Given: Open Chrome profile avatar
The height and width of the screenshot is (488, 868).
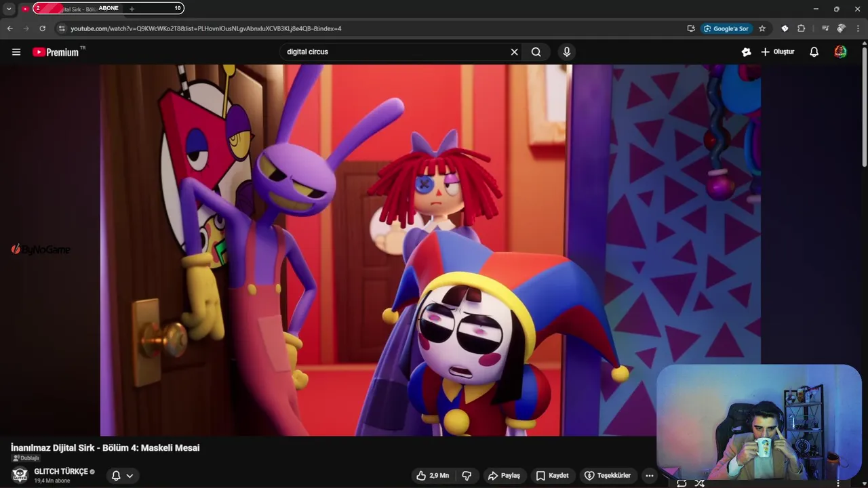Looking at the screenshot, I should 842,28.
